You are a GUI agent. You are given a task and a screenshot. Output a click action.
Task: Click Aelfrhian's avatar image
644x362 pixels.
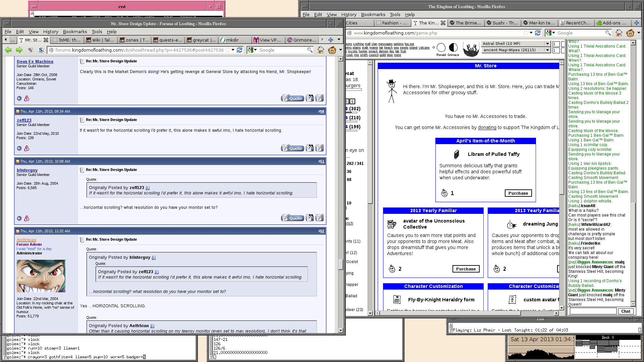[41, 276]
